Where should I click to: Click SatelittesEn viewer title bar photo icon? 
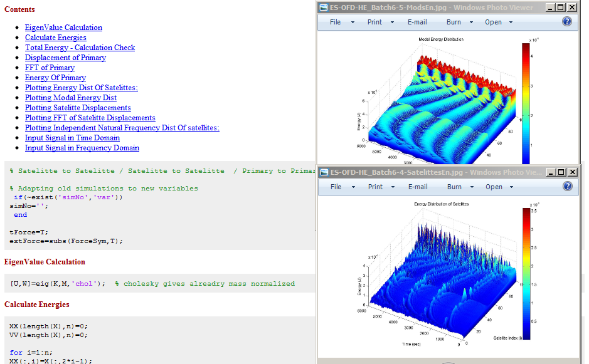324,172
